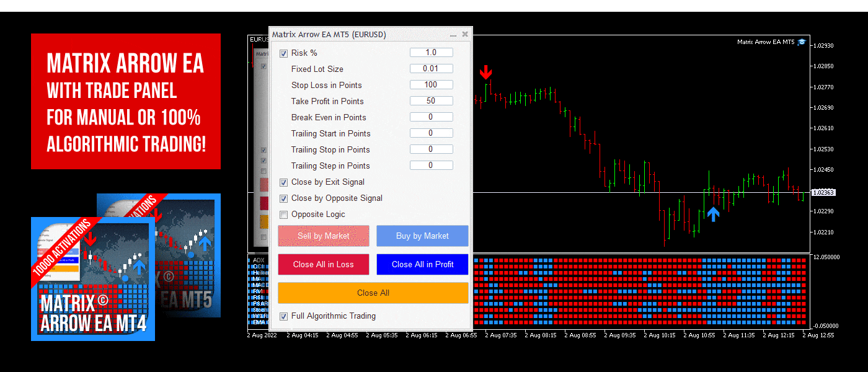Click the 2 Aug 08:15 time label
The width and height of the screenshot is (868, 372).
point(540,335)
